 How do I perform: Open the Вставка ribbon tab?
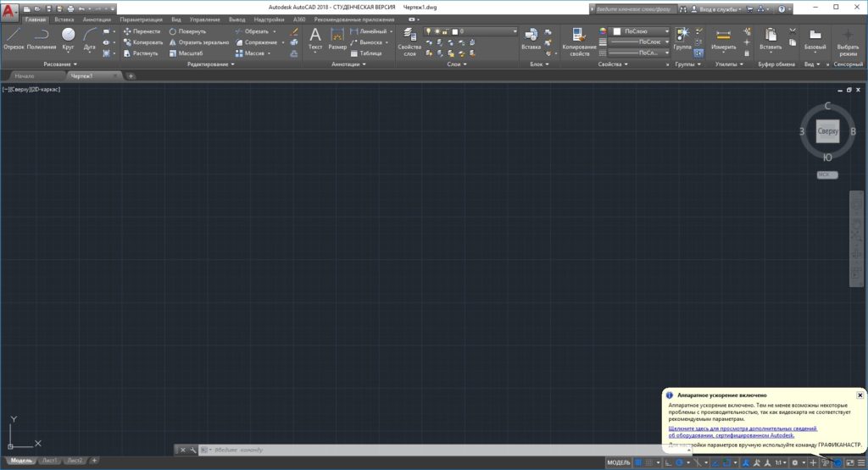[x=64, y=19]
